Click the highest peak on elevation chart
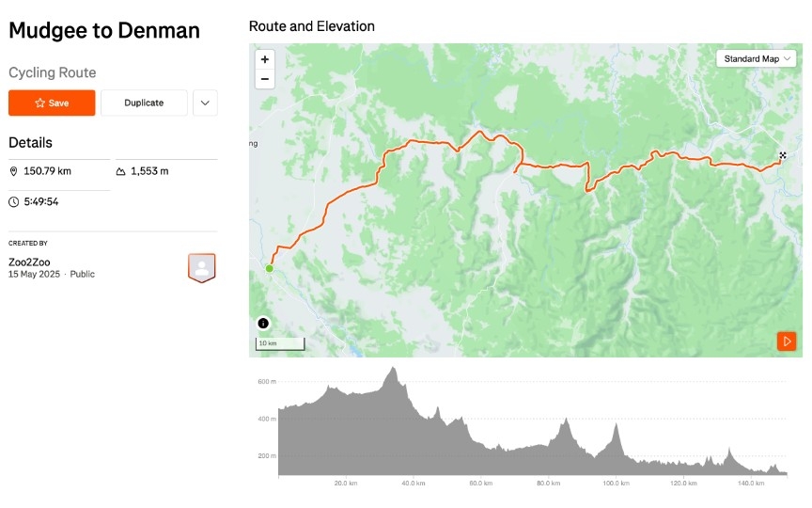This screenshot has height=508, width=812. [x=393, y=369]
